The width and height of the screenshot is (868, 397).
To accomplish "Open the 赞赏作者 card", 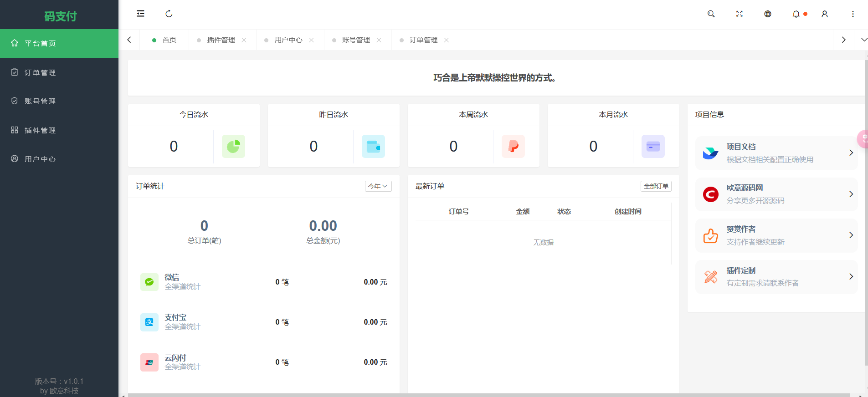I will tap(776, 235).
